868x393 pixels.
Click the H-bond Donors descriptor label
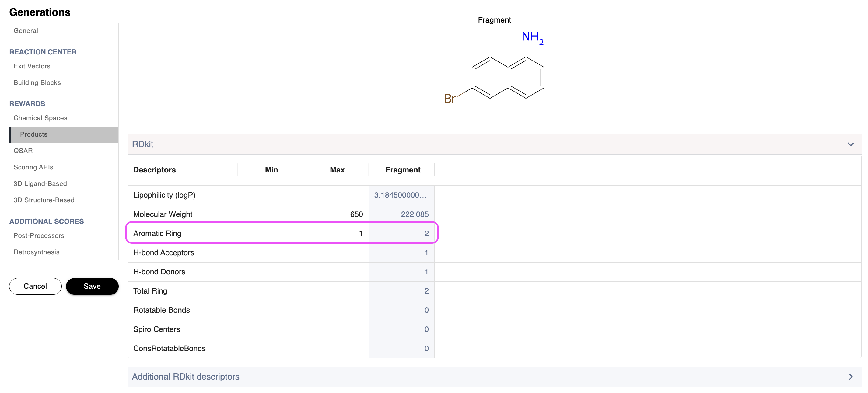tap(159, 272)
